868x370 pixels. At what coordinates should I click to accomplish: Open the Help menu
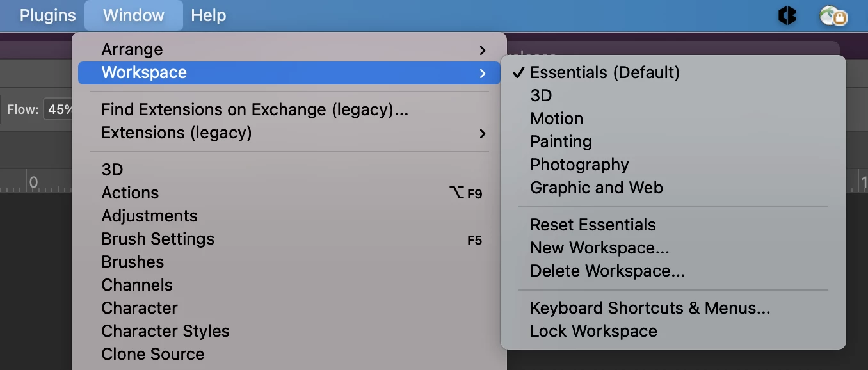pos(208,15)
